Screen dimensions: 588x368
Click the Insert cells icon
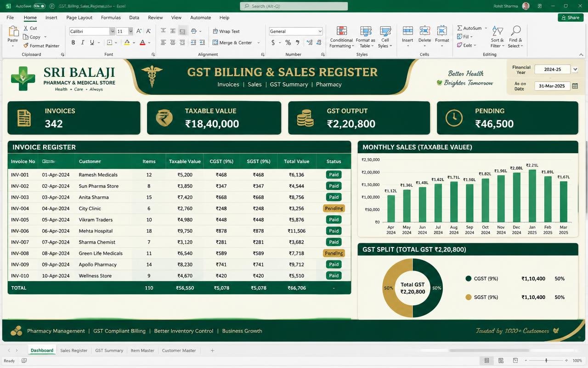(x=407, y=31)
